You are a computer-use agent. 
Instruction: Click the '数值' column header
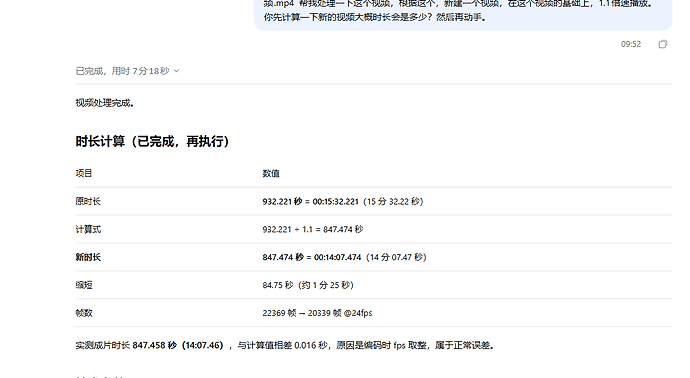271,173
